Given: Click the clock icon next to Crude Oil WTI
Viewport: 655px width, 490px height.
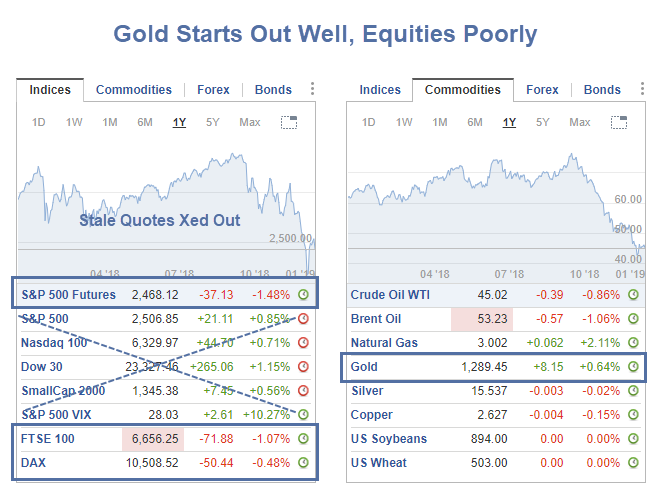Looking at the screenshot, I should pyautogui.click(x=633, y=295).
